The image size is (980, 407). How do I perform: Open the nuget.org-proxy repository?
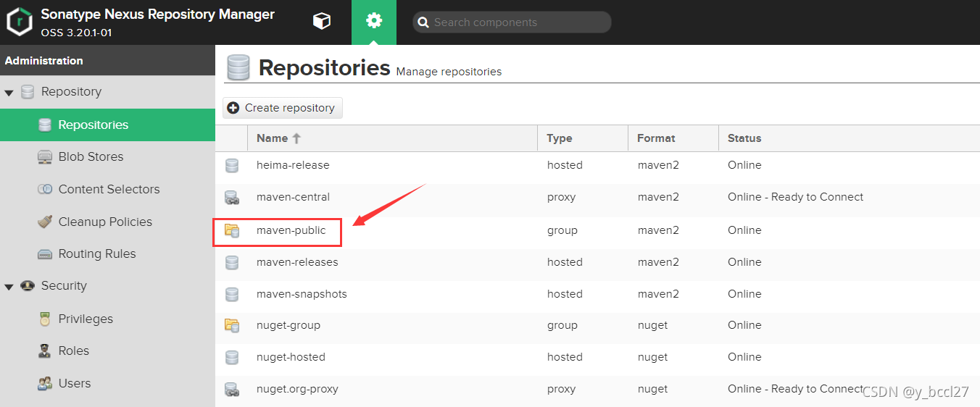pos(297,389)
